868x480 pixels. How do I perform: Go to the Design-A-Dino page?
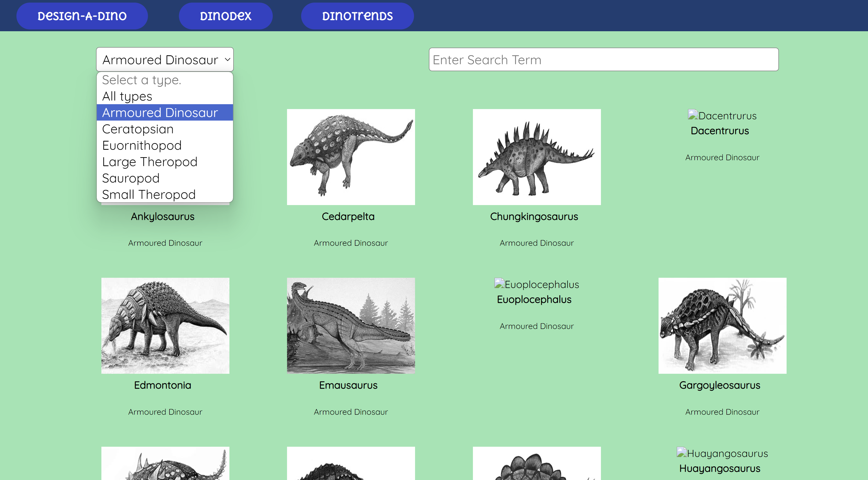[82, 16]
